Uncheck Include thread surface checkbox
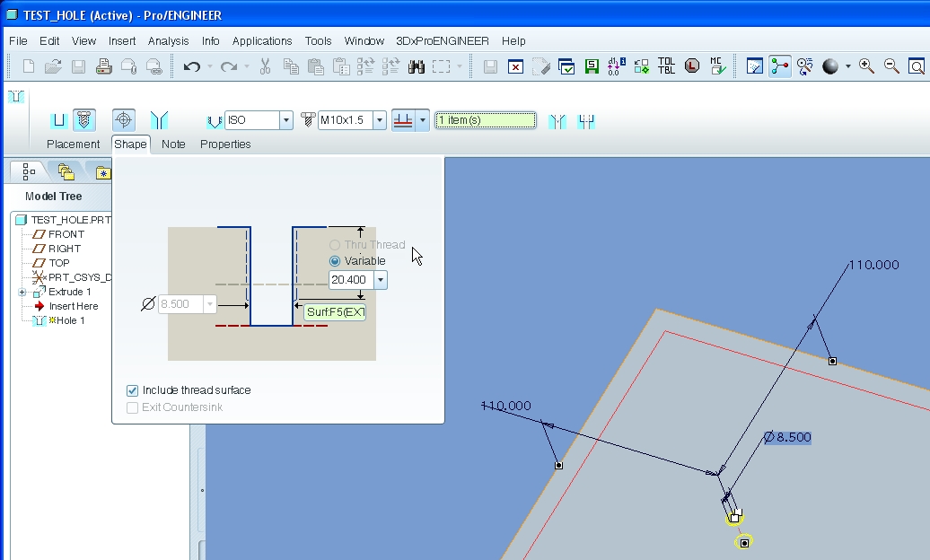The image size is (930, 560). click(132, 390)
